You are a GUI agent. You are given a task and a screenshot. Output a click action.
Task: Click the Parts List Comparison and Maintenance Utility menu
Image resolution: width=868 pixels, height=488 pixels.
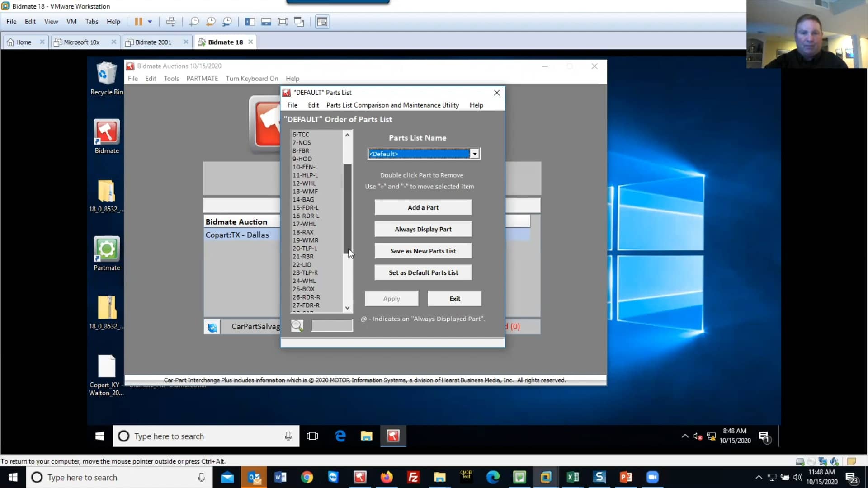(392, 105)
